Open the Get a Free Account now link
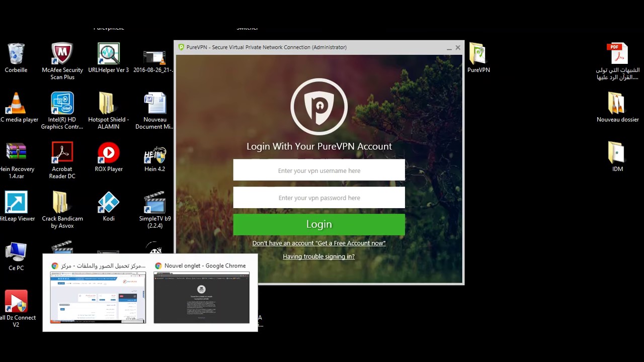Image resolution: width=644 pixels, height=362 pixels. pyautogui.click(x=319, y=243)
